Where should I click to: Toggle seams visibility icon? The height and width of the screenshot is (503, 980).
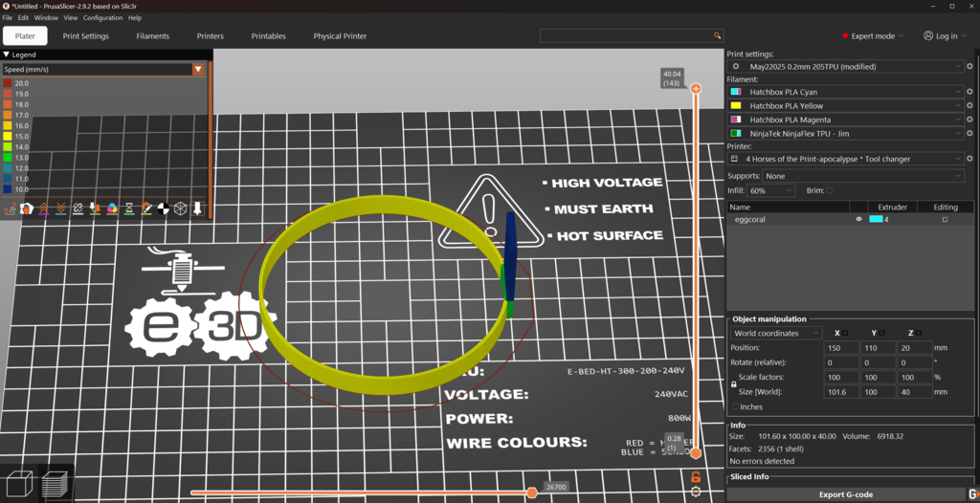click(78, 208)
